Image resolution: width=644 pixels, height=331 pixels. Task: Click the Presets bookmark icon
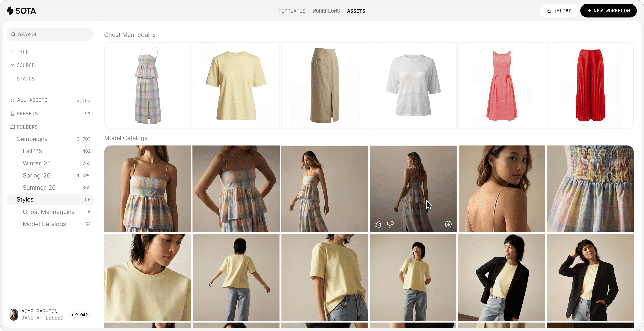[12, 113]
